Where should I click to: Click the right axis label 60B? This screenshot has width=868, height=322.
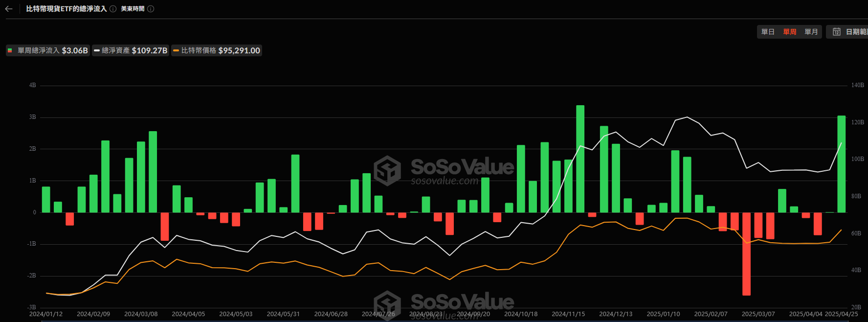coord(856,233)
